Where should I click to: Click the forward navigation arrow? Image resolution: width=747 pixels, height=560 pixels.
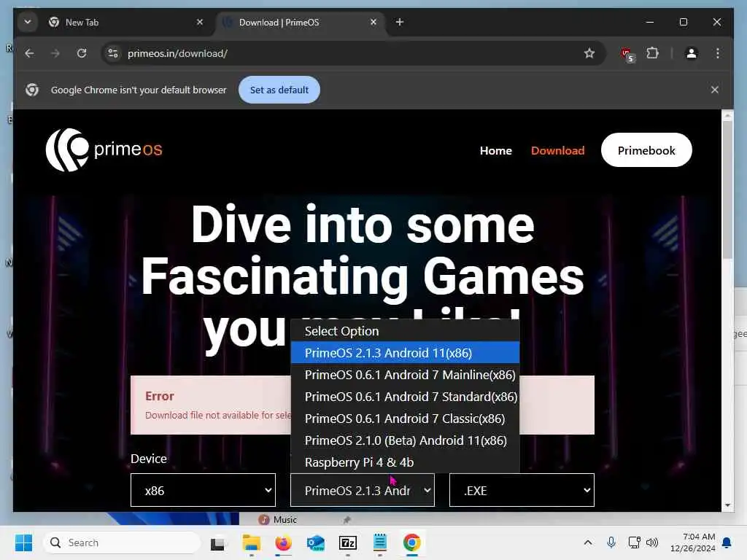(55, 53)
